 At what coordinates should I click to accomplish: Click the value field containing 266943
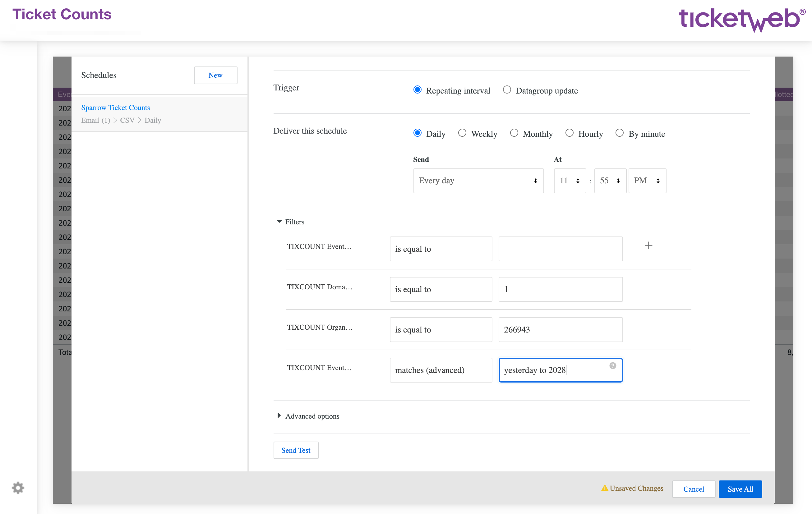point(561,330)
